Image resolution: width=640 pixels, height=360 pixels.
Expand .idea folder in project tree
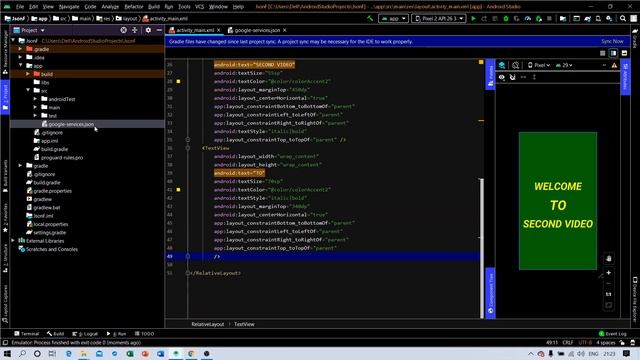(20, 58)
